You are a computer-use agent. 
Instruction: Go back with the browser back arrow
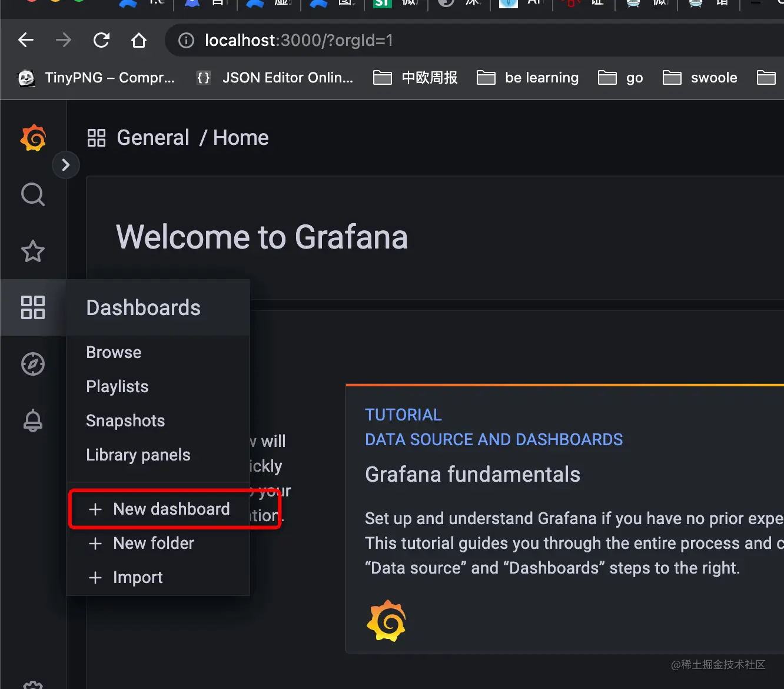pyautogui.click(x=26, y=40)
